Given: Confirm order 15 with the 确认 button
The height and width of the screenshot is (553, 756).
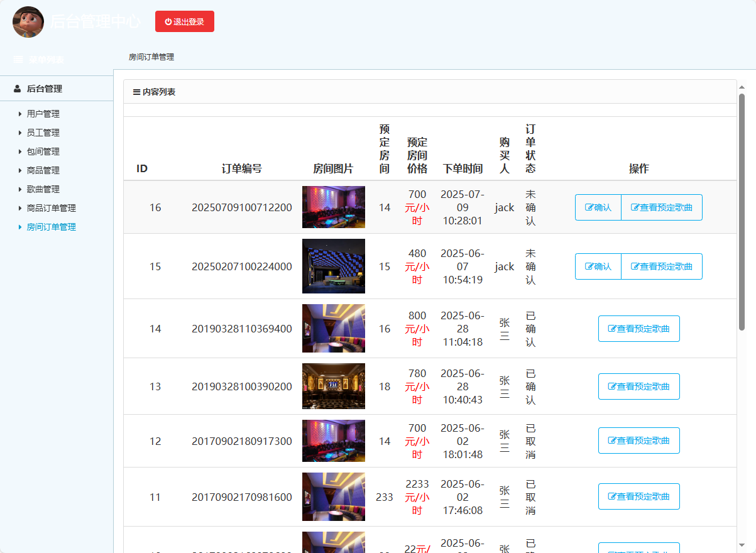Looking at the screenshot, I should click(x=598, y=266).
